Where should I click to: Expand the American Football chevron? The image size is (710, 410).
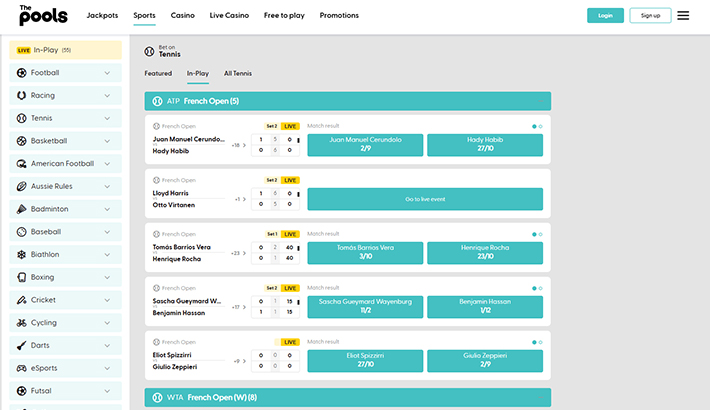(x=107, y=164)
